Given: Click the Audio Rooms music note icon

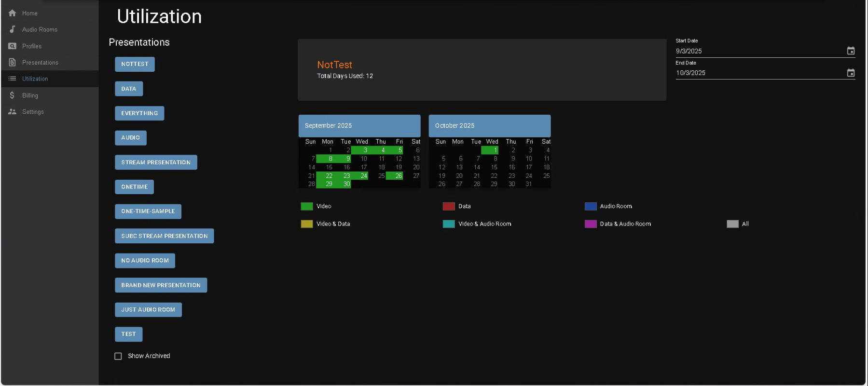Looking at the screenshot, I should click(13, 29).
